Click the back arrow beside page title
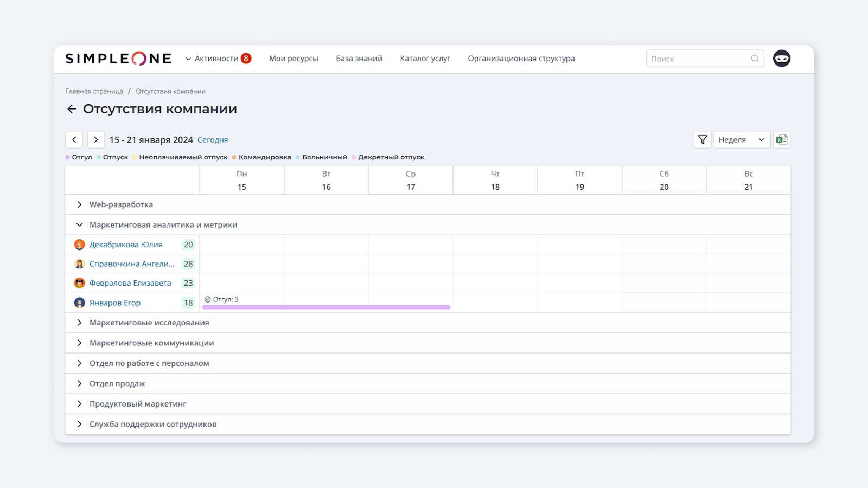Viewport: 868px width, 488px height. 72,109
